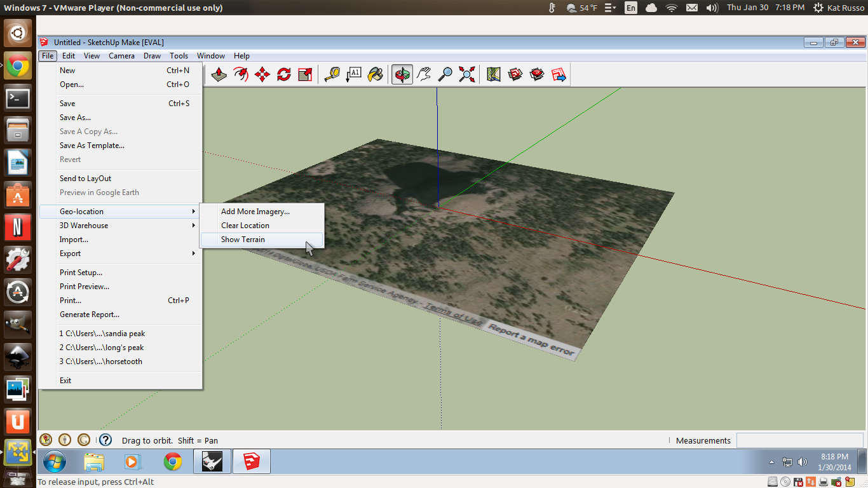Click the Add Location map icon
This screenshot has width=868, height=488.
tap(494, 74)
